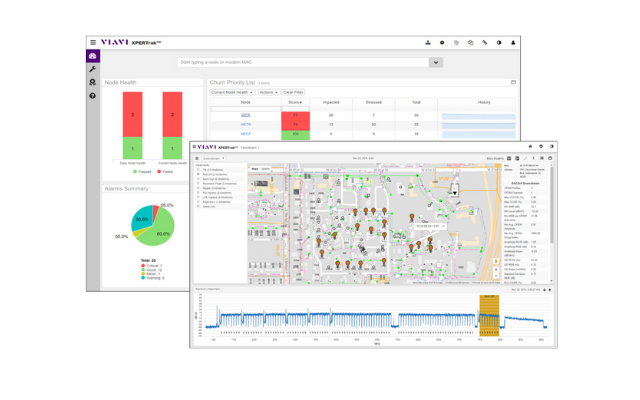
Task: Select Resonant Peak impairment radio button
Action: coord(198,183)
